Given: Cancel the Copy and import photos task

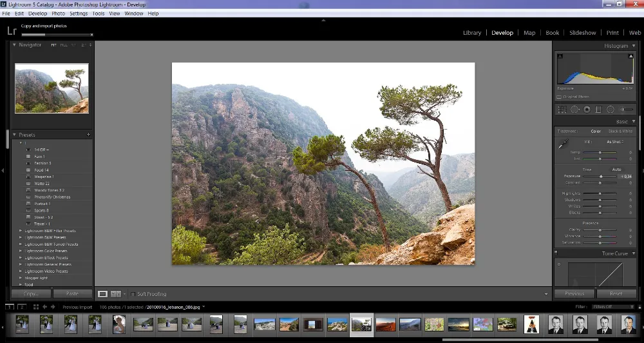Looking at the screenshot, I should tap(91, 35).
